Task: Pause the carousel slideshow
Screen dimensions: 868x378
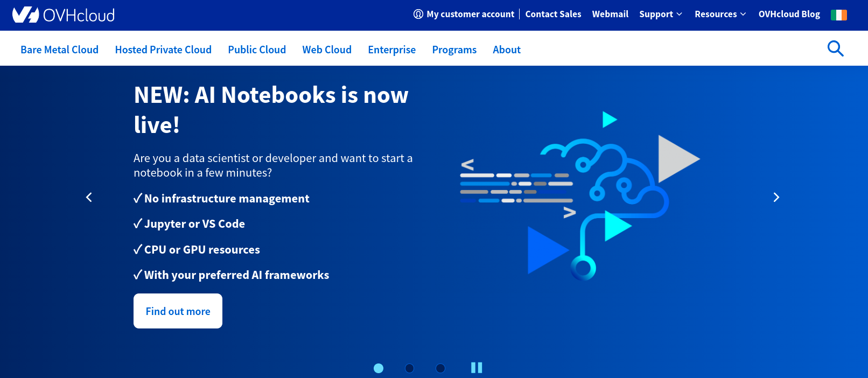Action: (477, 368)
